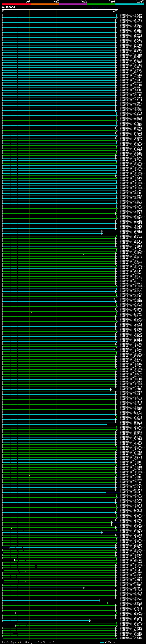The height and width of the screenshot is (644, 146).
Task: Open hit UniRef100_B4FRM7
Action: click(x=131, y=63)
